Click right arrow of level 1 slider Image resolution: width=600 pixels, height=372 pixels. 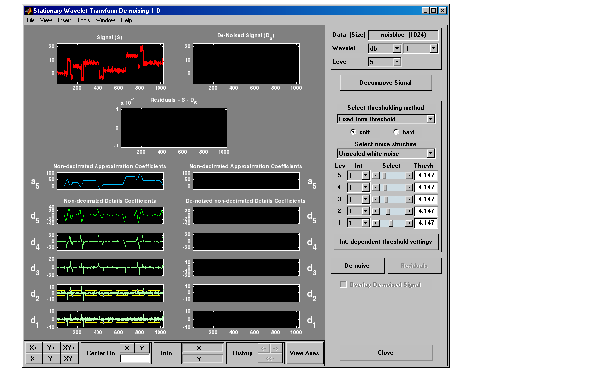coord(409,223)
